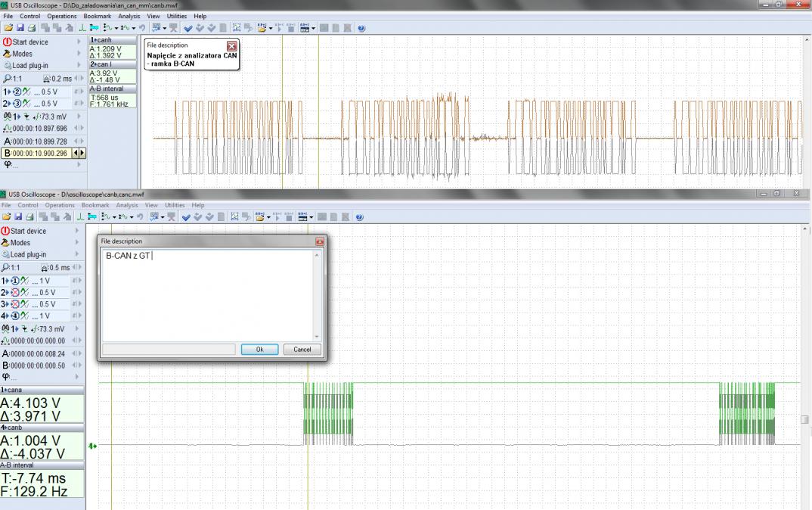Open monitor icon dropdown arrow in upper toolbar
Image resolution: width=812 pixels, height=510 pixels.
[x=165, y=29]
